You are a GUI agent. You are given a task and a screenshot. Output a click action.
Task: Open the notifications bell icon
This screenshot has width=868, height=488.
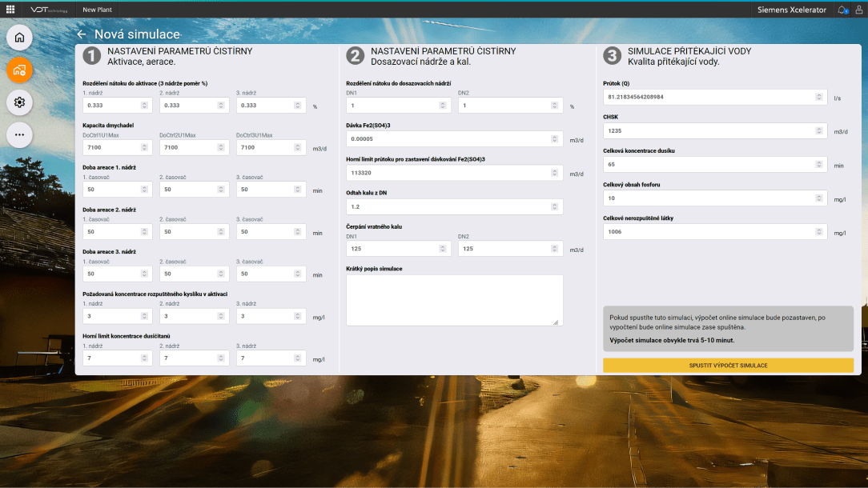pyautogui.click(x=842, y=10)
